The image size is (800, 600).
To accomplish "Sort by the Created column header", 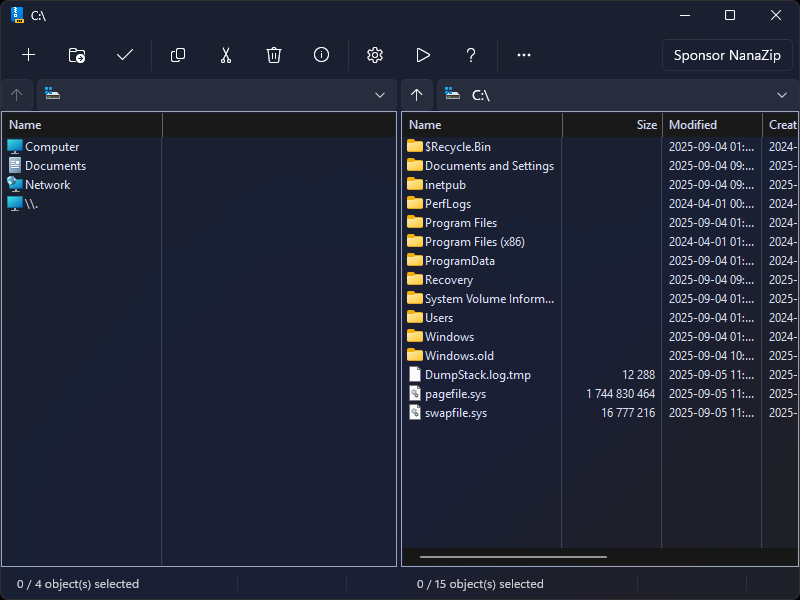I will tap(781, 125).
